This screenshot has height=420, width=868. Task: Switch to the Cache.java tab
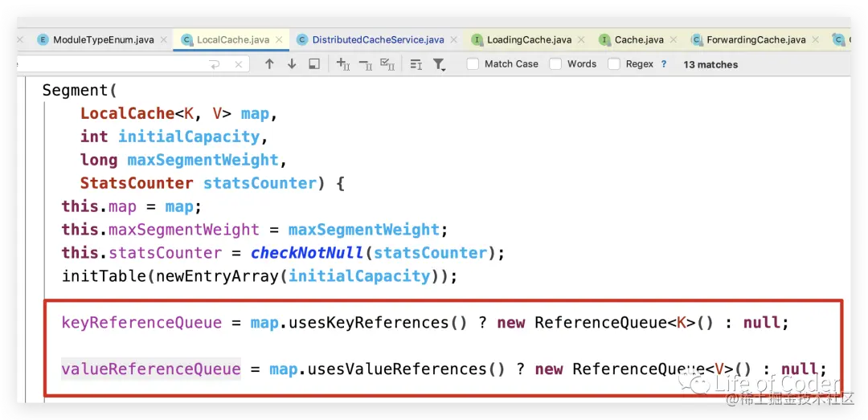(x=639, y=40)
